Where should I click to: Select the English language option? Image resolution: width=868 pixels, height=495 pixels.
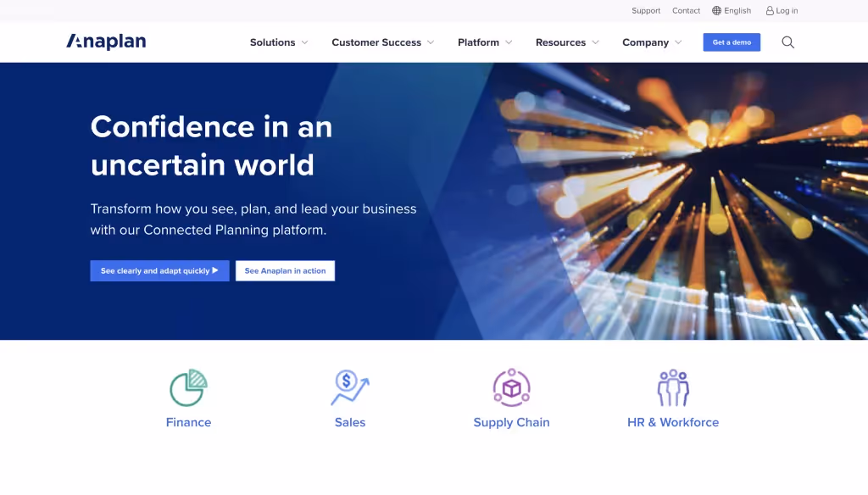737,10
